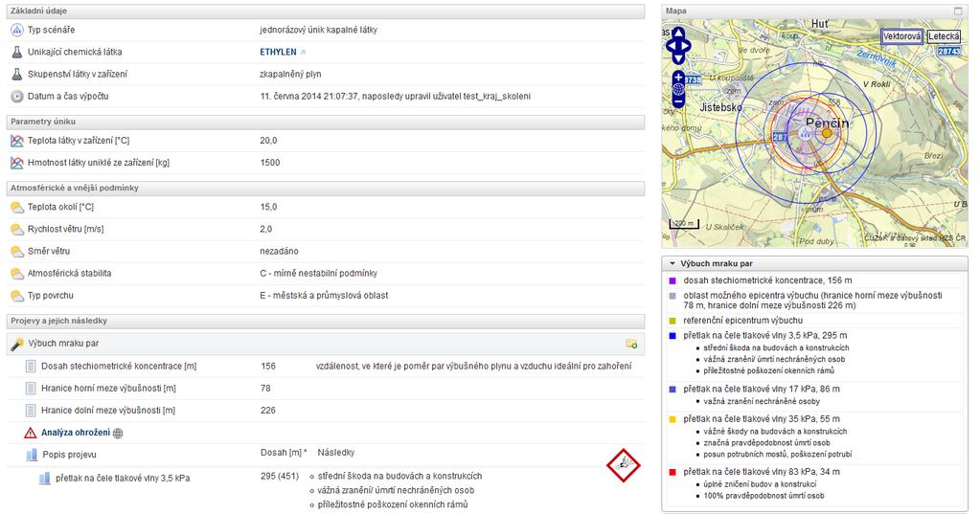Click the flask icon beside Skupenství látky v zařízení
Image resolution: width=980 pixels, height=514 pixels.
tap(17, 75)
